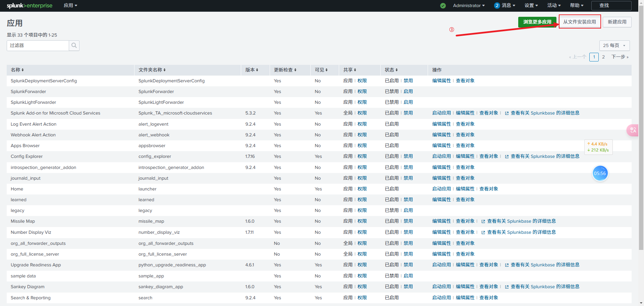
Task: Click the 从文件安装应用 button
Action: click(580, 22)
